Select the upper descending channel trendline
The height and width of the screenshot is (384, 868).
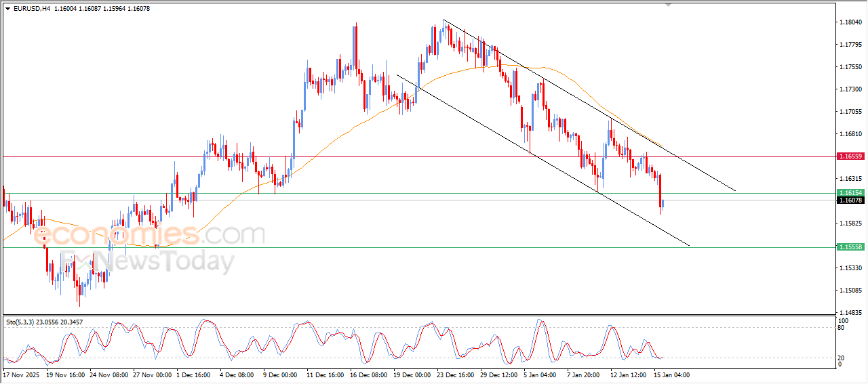589,105
